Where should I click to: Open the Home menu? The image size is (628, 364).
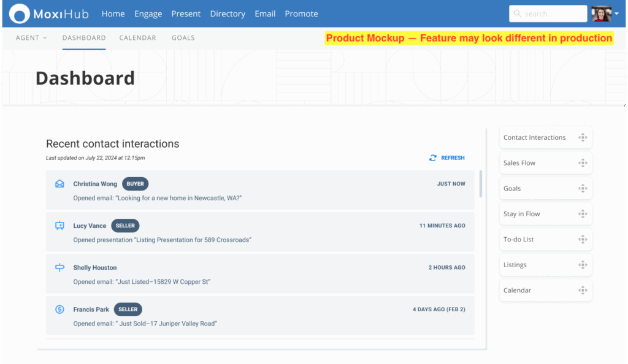point(113,13)
